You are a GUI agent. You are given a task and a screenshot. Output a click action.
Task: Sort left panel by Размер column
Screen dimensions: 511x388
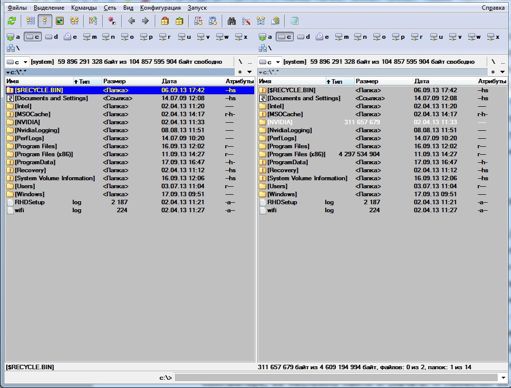pos(130,81)
